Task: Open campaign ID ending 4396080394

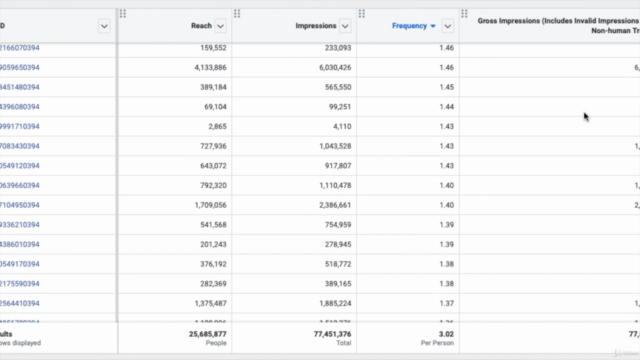Action: [x=20, y=107]
